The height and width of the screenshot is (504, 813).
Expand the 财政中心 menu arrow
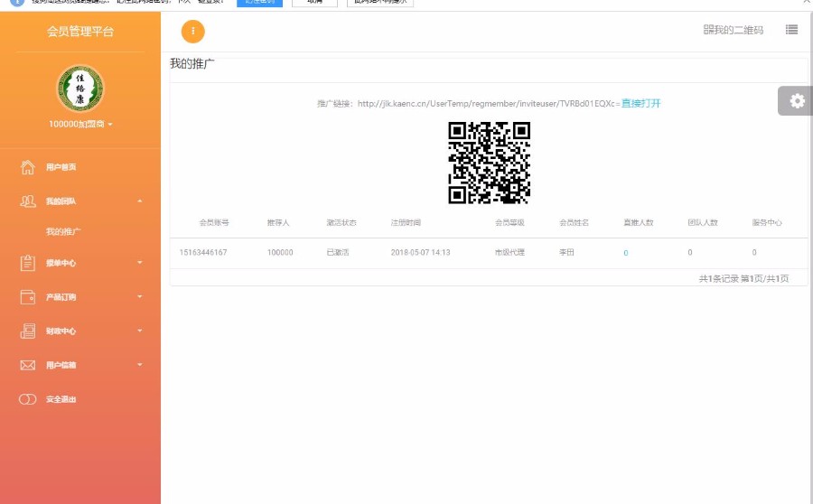coord(139,331)
